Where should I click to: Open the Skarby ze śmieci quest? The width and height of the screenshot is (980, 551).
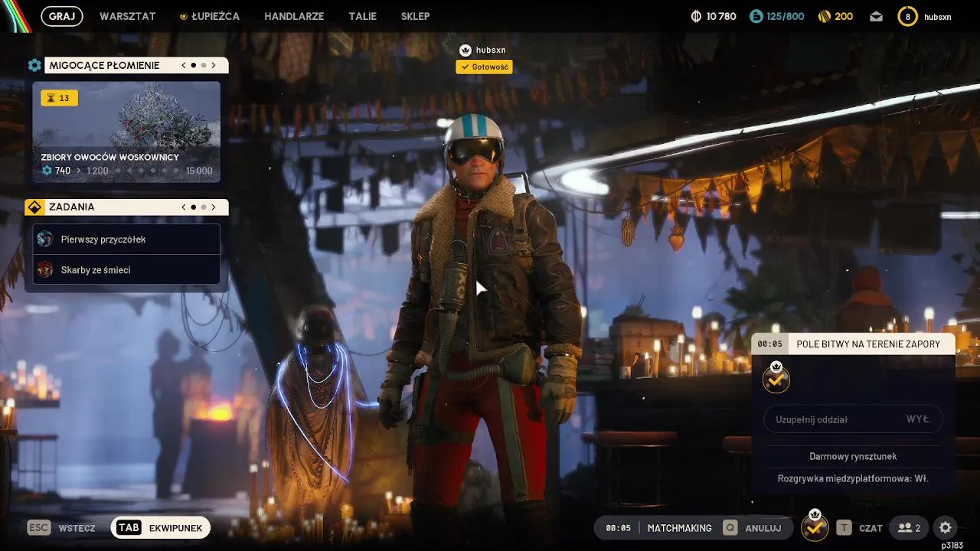point(126,270)
